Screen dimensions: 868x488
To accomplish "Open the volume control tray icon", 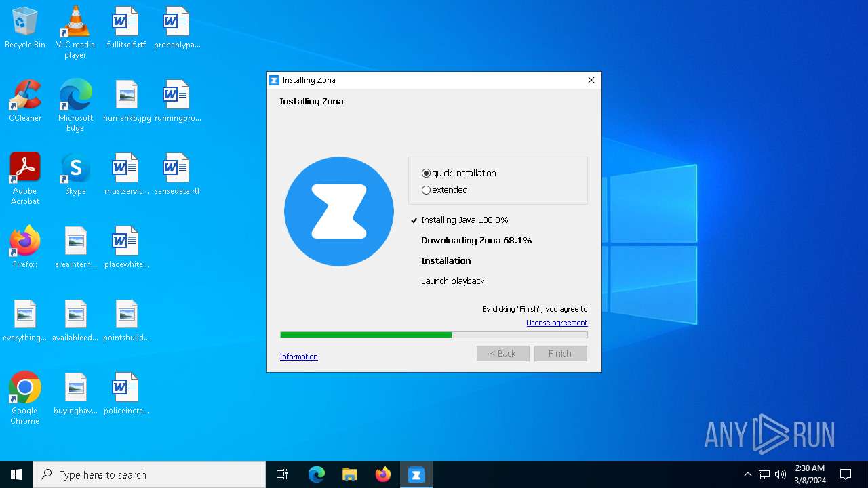I will [x=781, y=474].
